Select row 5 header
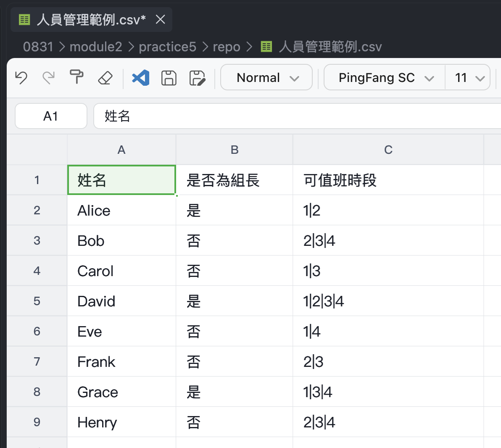501x448 pixels. tap(37, 301)
